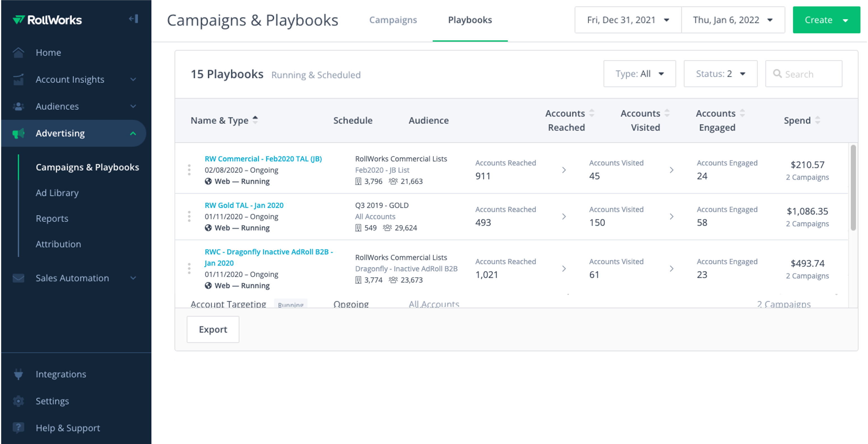Open Attribution in sidebar

[x=58, y=244]
